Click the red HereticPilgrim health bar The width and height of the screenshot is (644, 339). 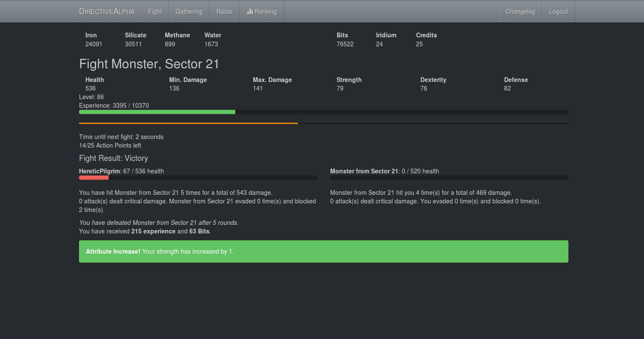pyautogui.click(x=94, y=178)
